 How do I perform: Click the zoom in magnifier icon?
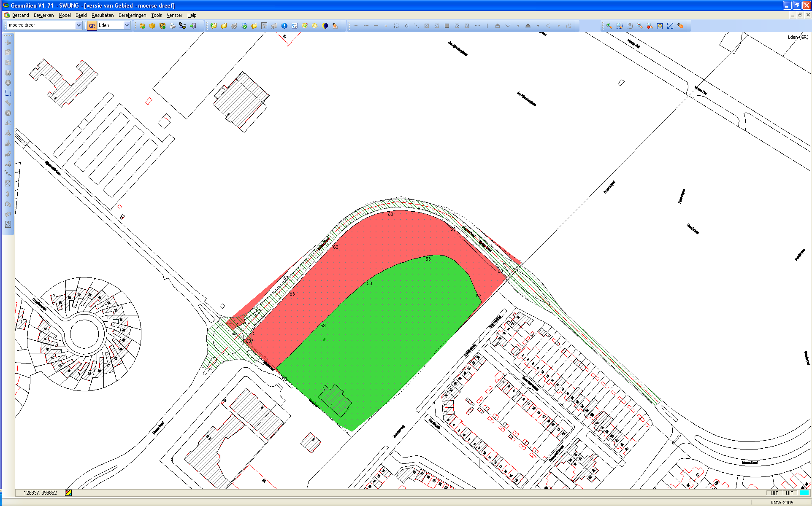609,26
